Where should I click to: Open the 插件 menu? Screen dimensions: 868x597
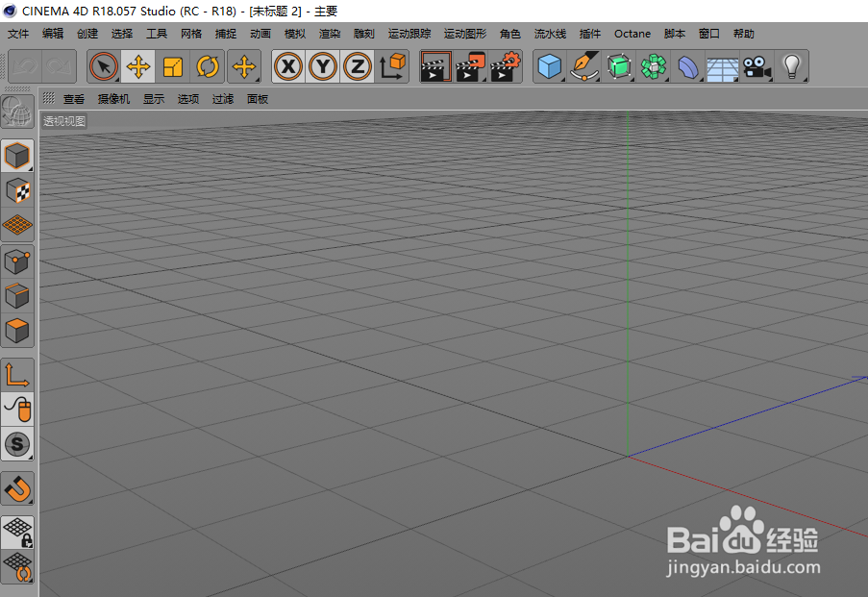(590, 34)
